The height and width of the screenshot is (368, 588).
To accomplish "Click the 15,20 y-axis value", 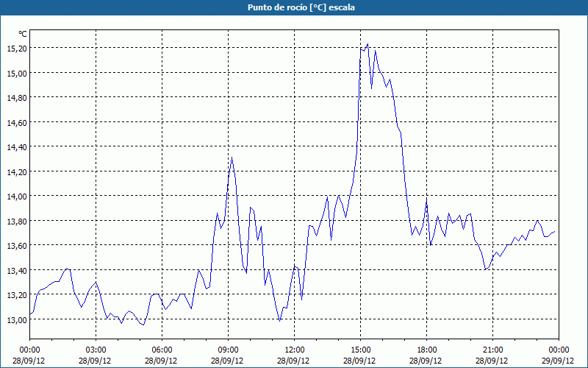I will tap(17, 48).
